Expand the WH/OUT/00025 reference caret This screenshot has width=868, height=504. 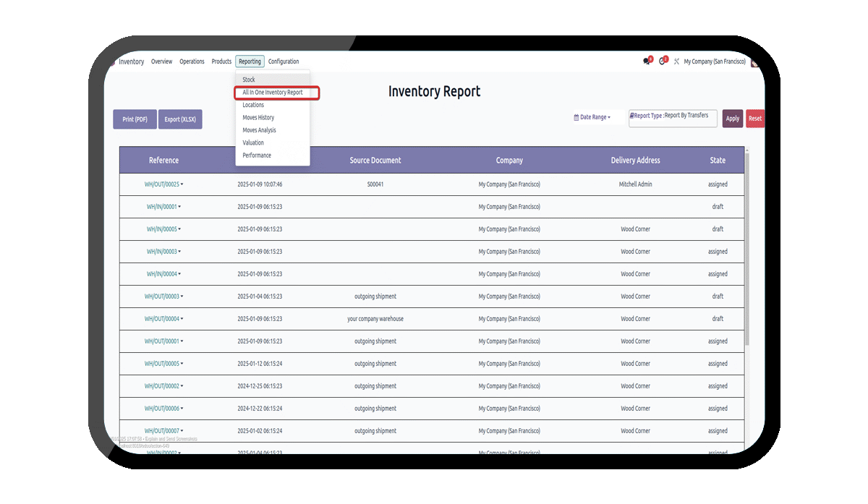click(x=182, y=184)
